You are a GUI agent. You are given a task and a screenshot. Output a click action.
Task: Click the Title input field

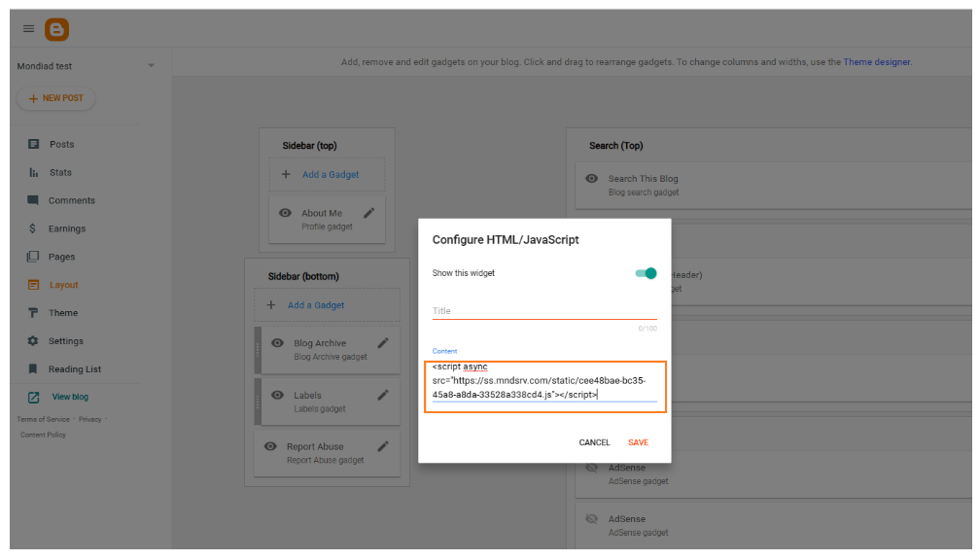pos(544,311)
